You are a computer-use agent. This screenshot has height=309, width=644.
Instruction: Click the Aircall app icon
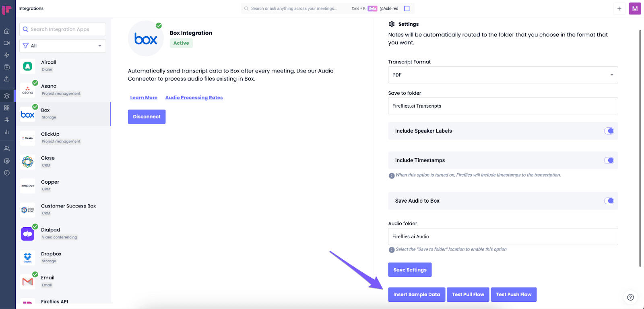(x=28, y=66)
